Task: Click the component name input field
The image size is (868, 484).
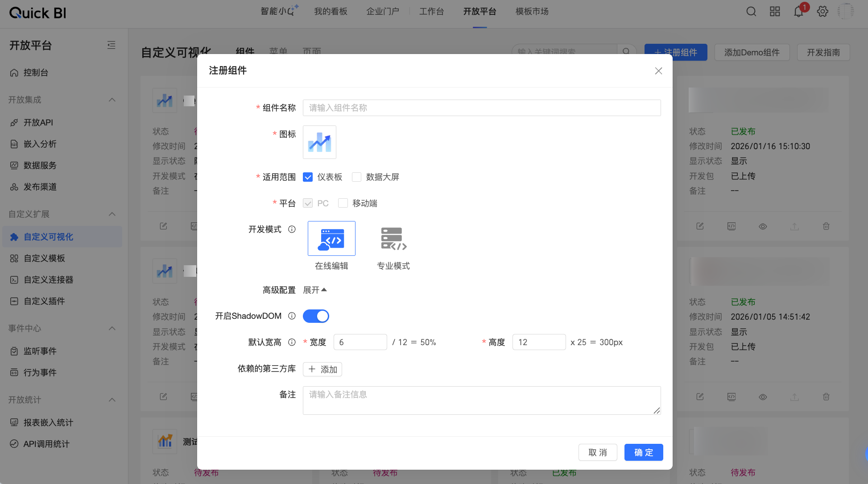Action: tap(482, 108)
